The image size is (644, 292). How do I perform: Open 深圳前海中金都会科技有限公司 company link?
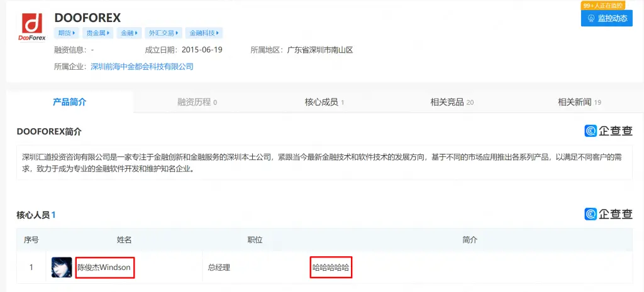142,67
